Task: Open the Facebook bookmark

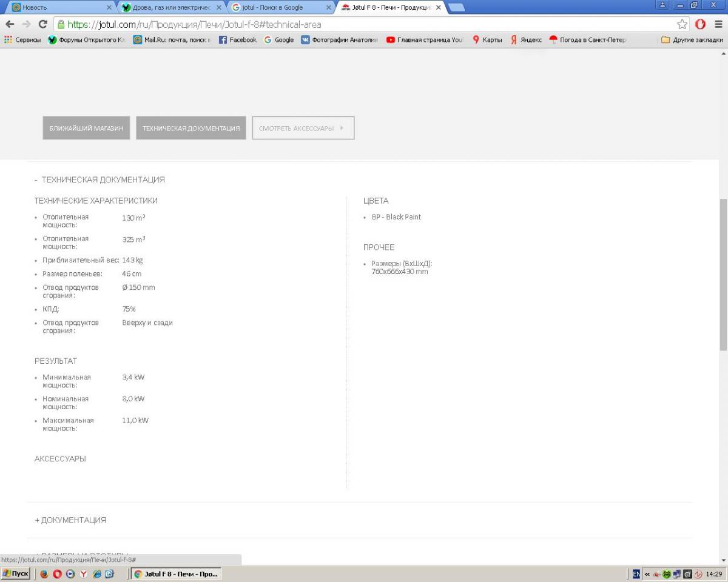Action: 237,40
